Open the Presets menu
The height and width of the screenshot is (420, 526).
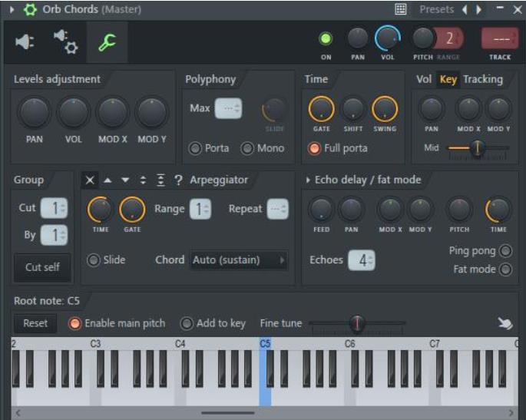tap(436, 9)
